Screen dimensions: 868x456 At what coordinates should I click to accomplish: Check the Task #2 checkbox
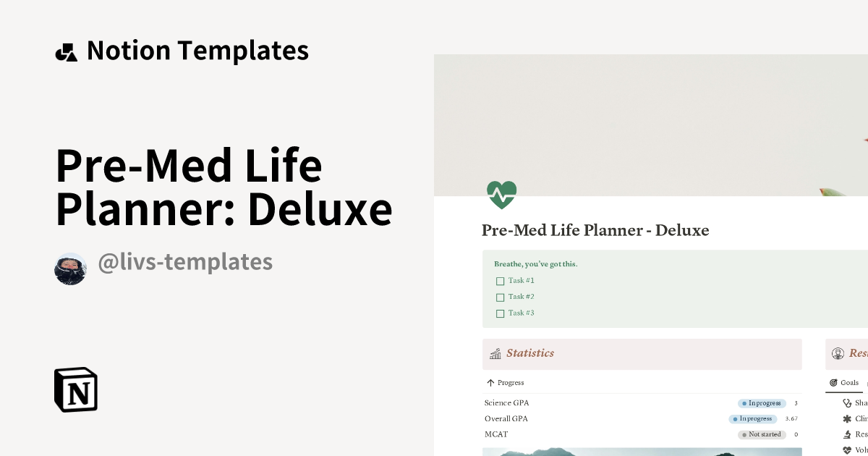click(500, 297)
